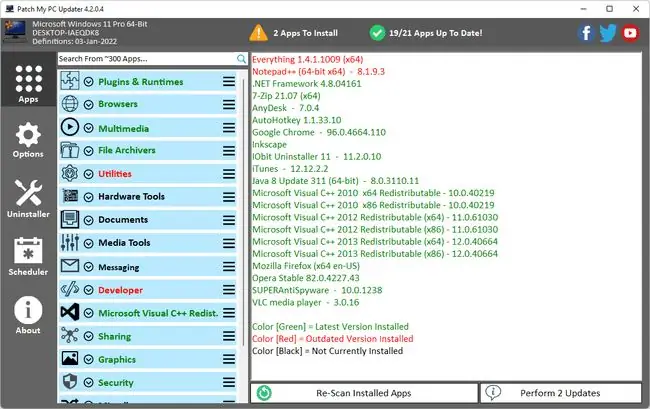Open the Facebook page icon

point(586,33)
